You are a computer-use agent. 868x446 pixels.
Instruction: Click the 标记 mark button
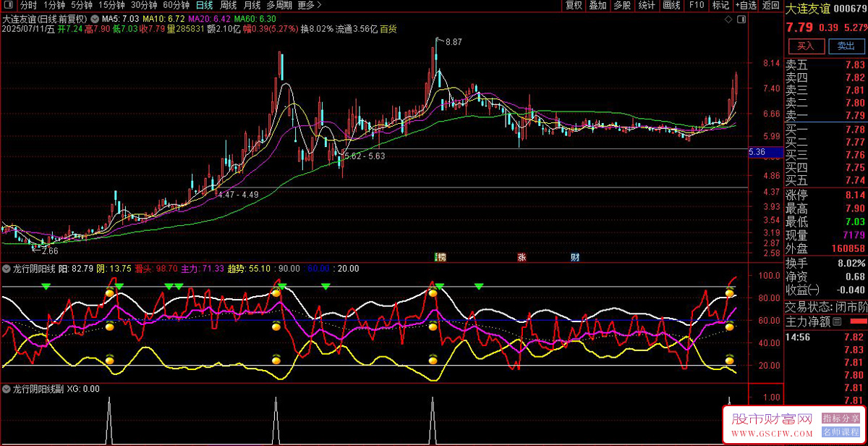(x=720, y=5)
